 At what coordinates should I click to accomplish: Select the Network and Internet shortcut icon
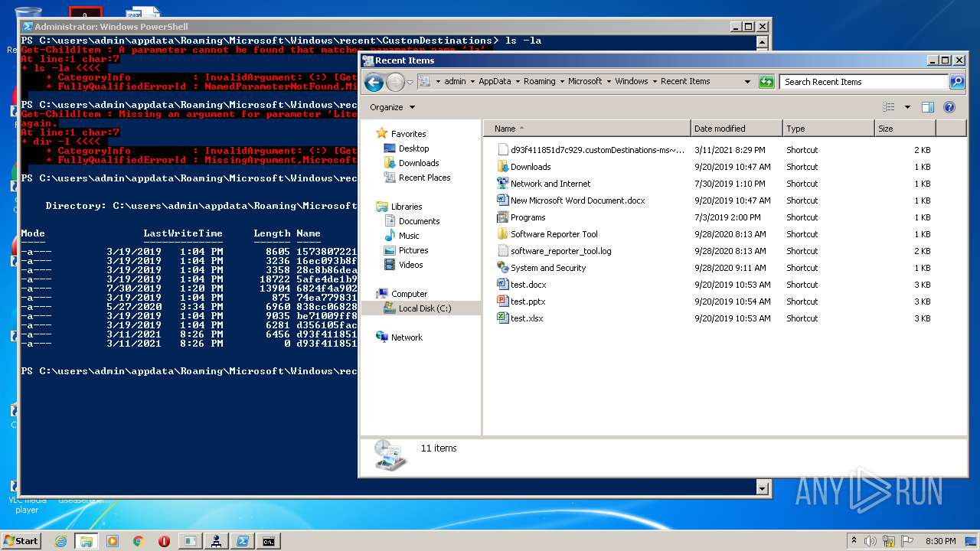point(503,184)
